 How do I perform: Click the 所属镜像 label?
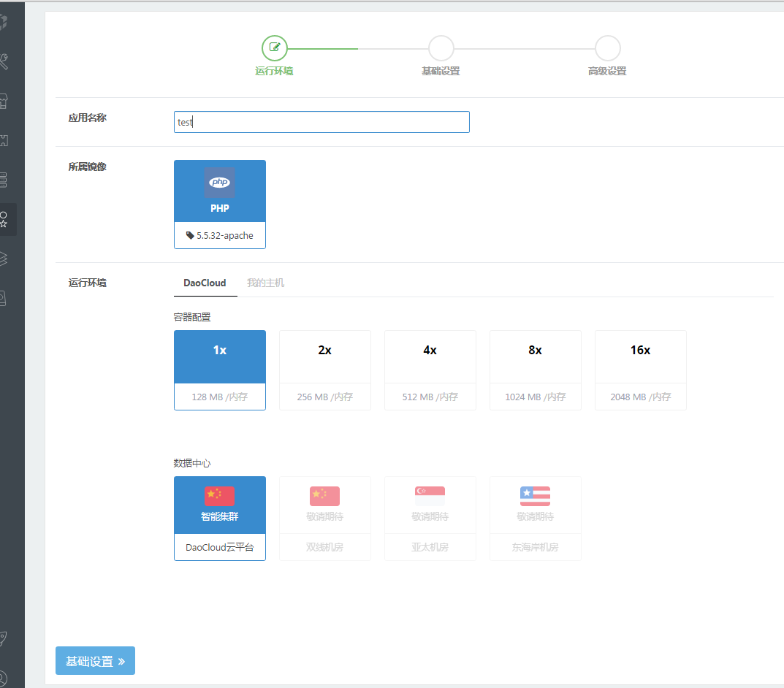(88, 167)
